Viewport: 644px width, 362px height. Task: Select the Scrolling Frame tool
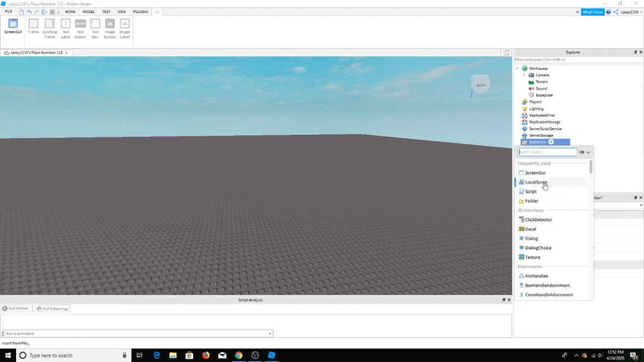click(50, 24)
